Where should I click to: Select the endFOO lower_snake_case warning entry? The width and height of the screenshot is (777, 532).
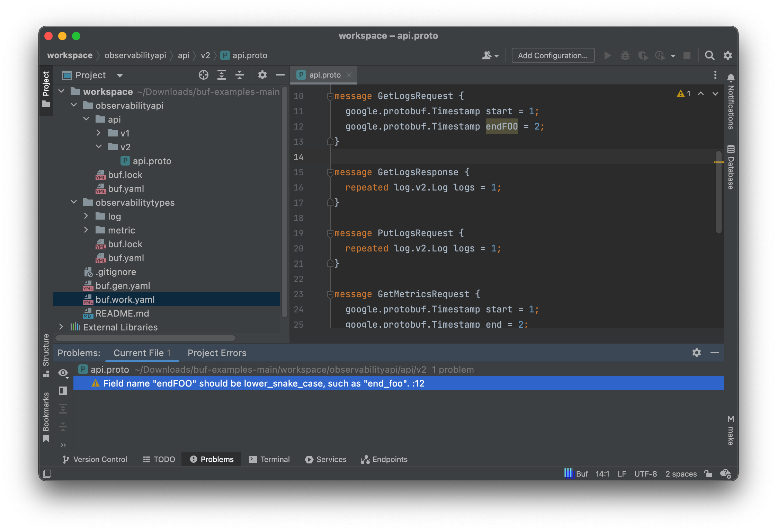tap(263, 383)
